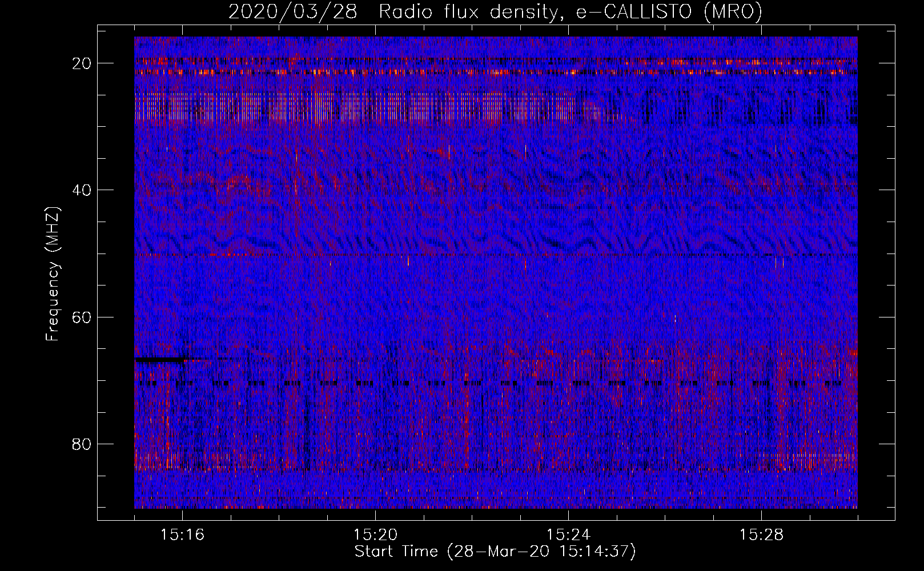Click the 15:16 time tick label
This screenshot has height=571, width=924.
click(182, 535)
